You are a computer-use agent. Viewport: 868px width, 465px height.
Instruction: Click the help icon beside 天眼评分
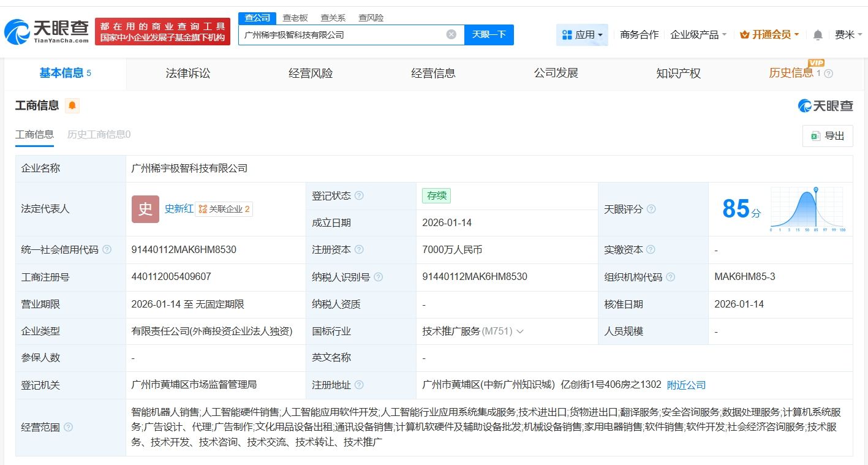(x=651, y=209)
